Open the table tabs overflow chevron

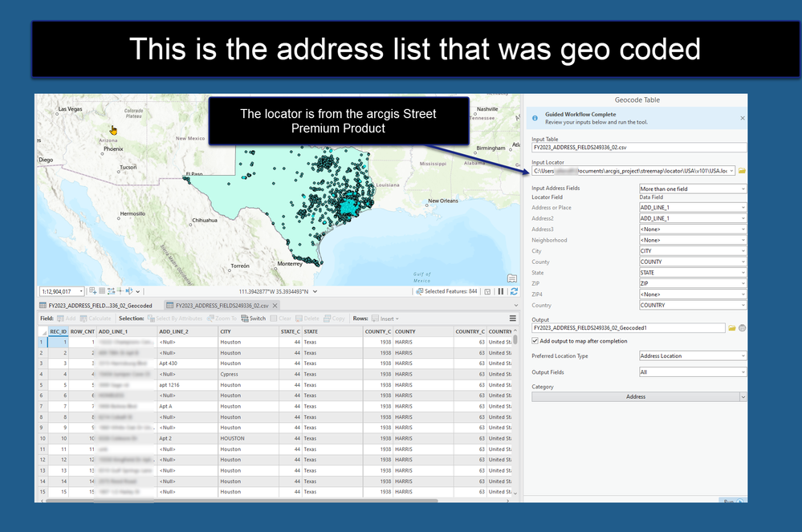[515, 306]
